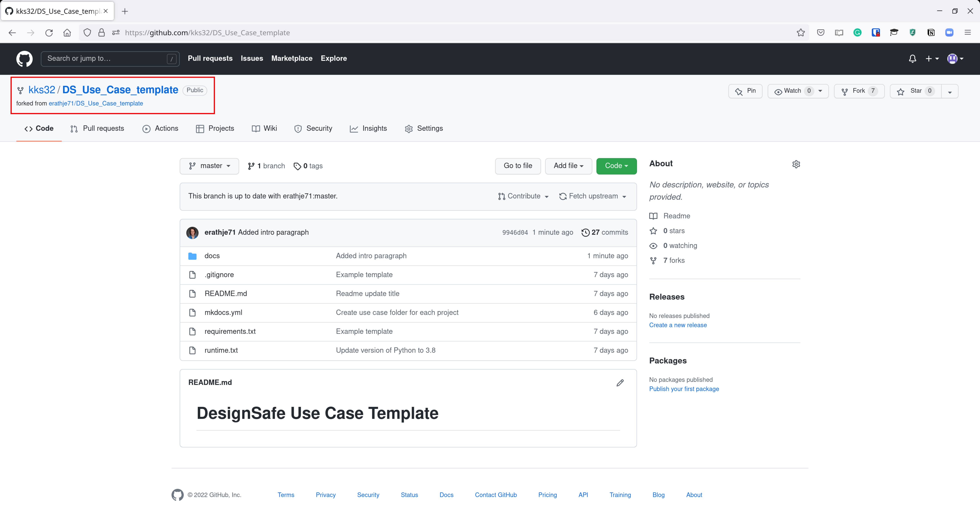Click the Go to file button
The image size is (980, 508).
[x=517, y=166]
